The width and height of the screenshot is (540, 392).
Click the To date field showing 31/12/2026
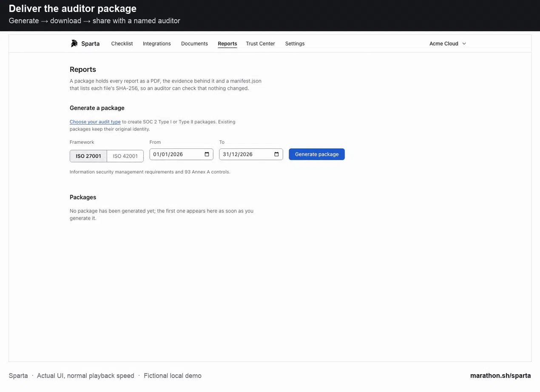click(251, 154)
